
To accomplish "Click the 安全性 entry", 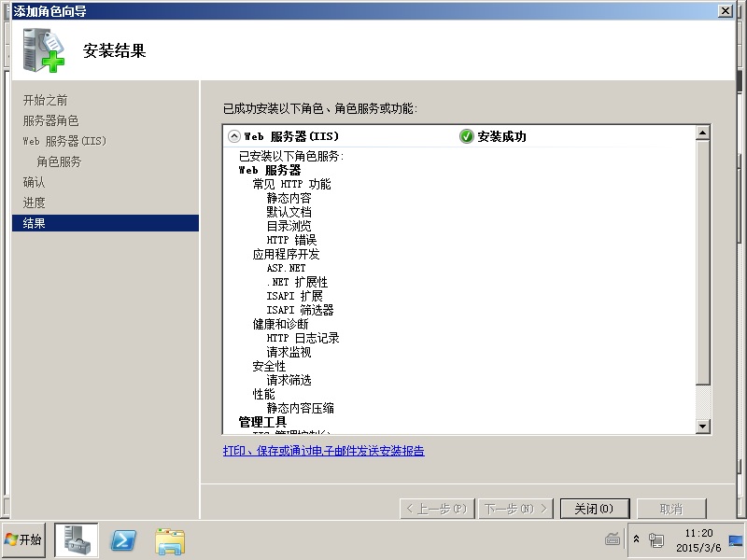I will pyautogui.click(x=269, y=366).
